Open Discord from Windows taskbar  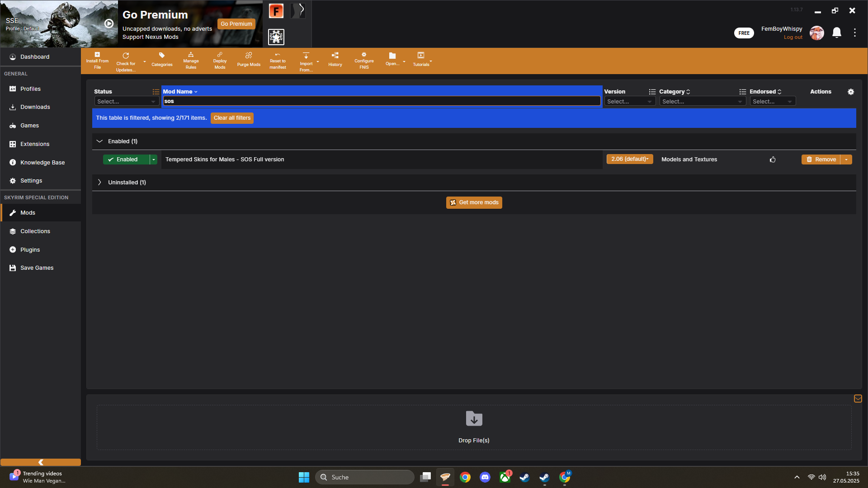[485, 477]
